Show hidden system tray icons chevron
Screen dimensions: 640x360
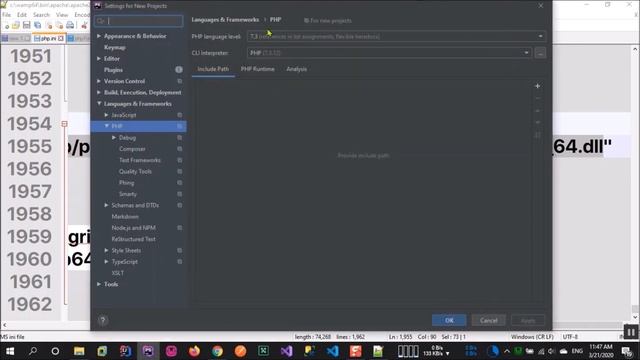coord(507,351)
